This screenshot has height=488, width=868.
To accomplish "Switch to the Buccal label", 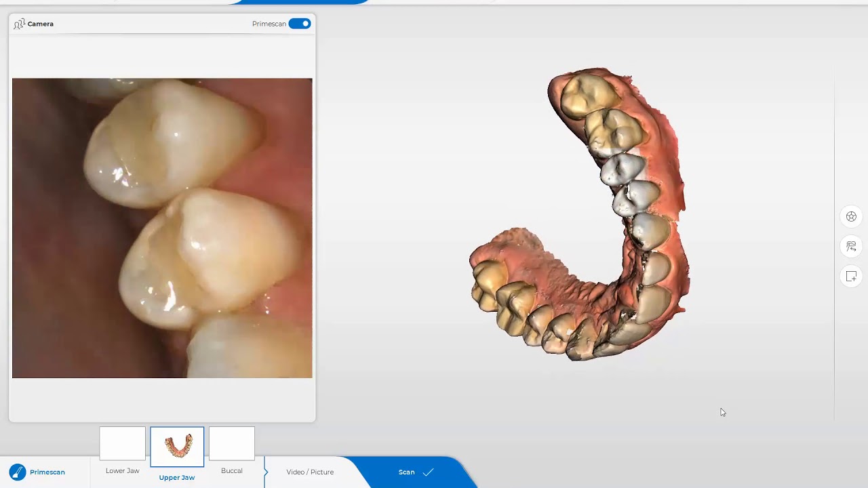I will coord(232,470).
